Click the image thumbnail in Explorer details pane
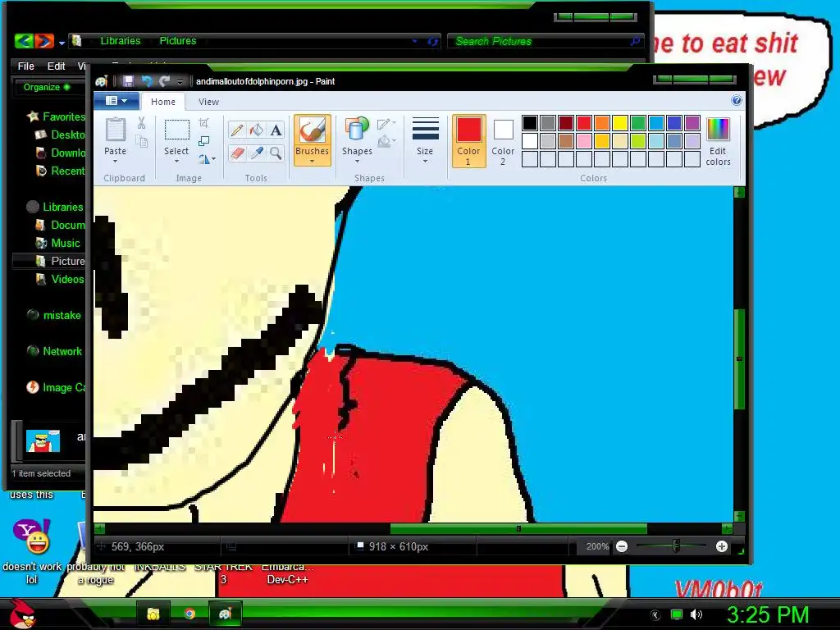This screenshot has width=840, height=630. [x=43, y=441]
